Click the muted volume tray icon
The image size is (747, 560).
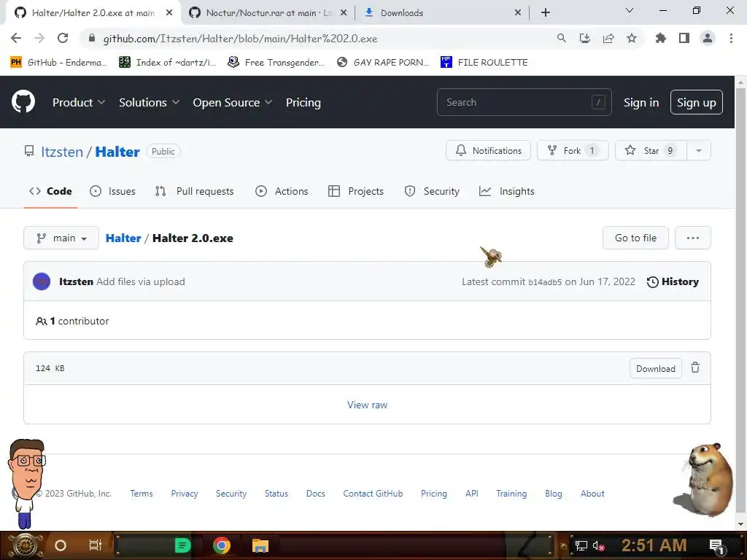pos(598,545)
